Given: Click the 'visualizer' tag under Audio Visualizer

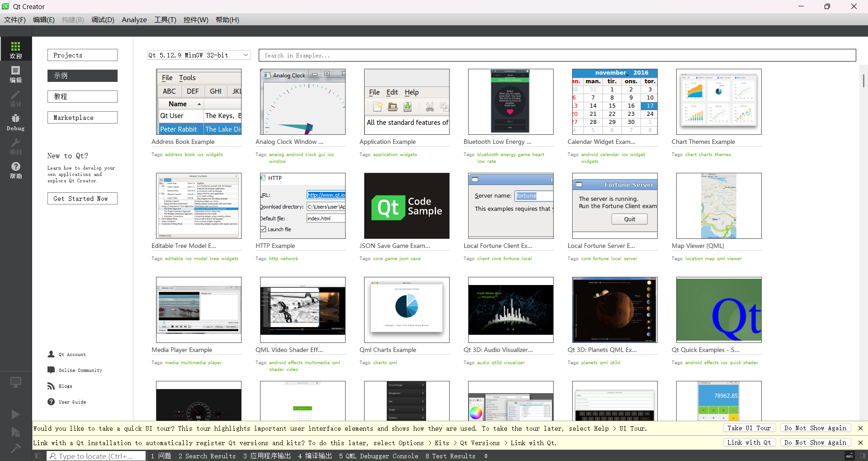Looking at the screenshot, I should 514,362.
